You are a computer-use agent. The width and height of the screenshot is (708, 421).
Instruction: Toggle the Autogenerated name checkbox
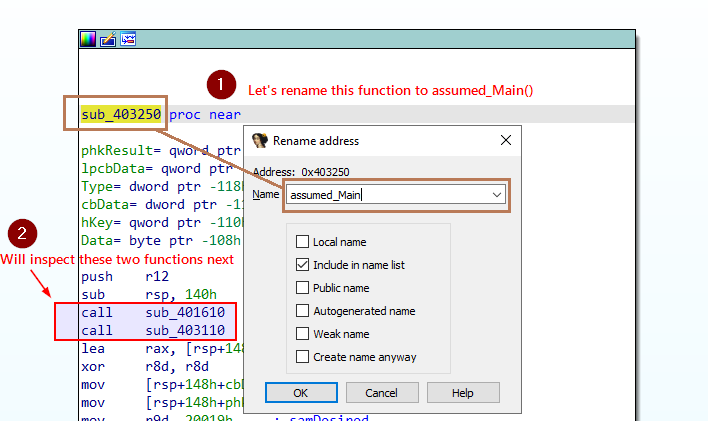coord(302,311)
